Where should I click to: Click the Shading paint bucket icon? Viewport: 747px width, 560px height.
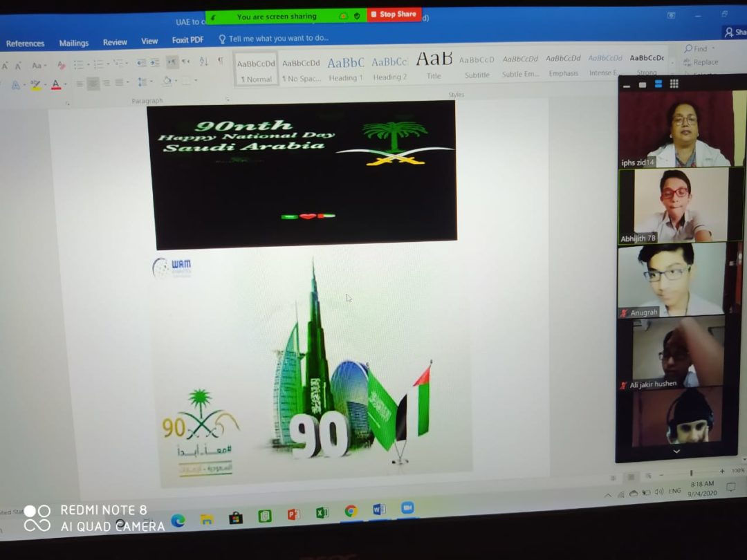tap(167, 82)
